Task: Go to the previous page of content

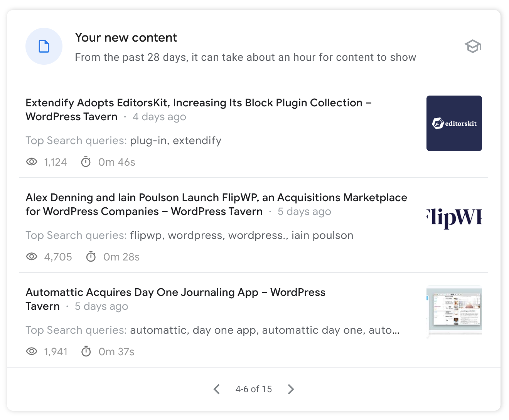Action: click(217, 389)
